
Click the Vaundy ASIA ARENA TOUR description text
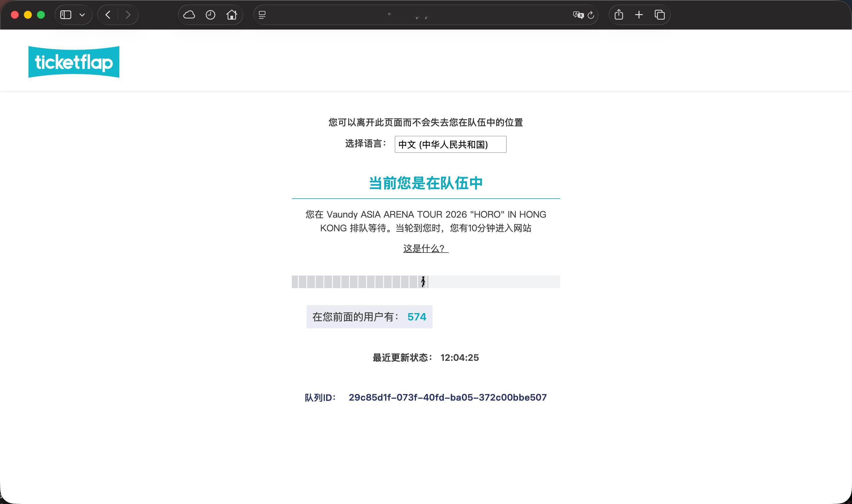tap(426, 221)
